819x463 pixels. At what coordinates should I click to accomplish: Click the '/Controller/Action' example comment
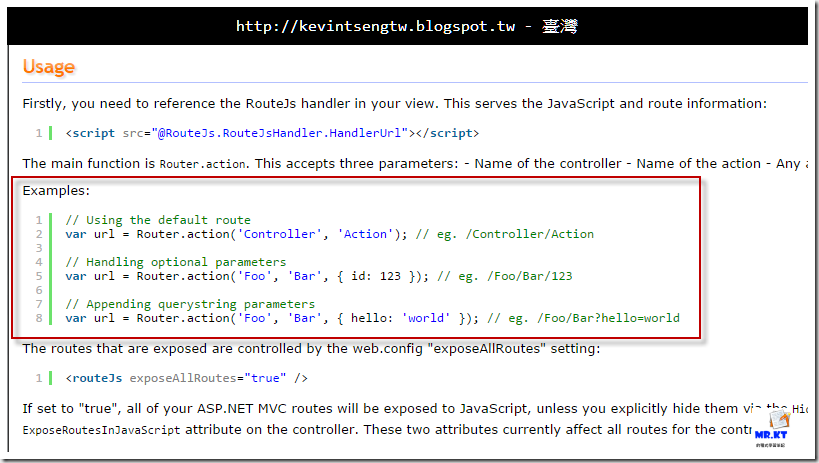click(x=505, y=234)
